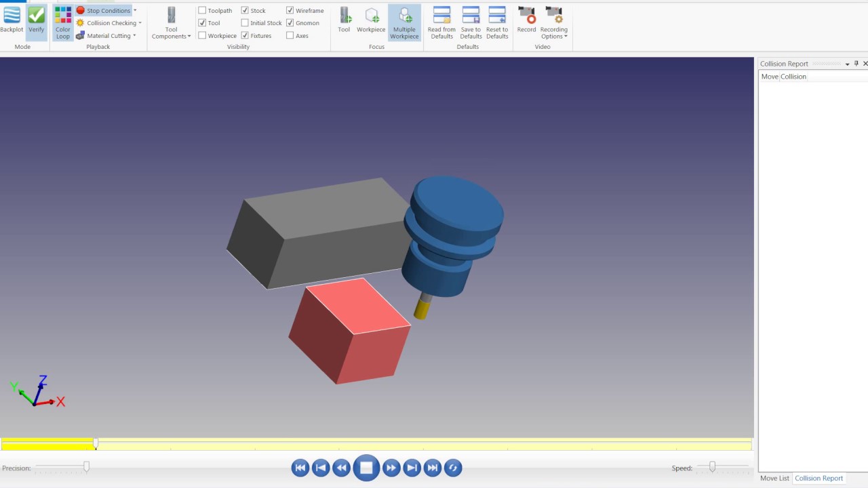Click the Collision column header
This screenshot has height=488, width=868.
pyautogui.click(x=793, y=77)
